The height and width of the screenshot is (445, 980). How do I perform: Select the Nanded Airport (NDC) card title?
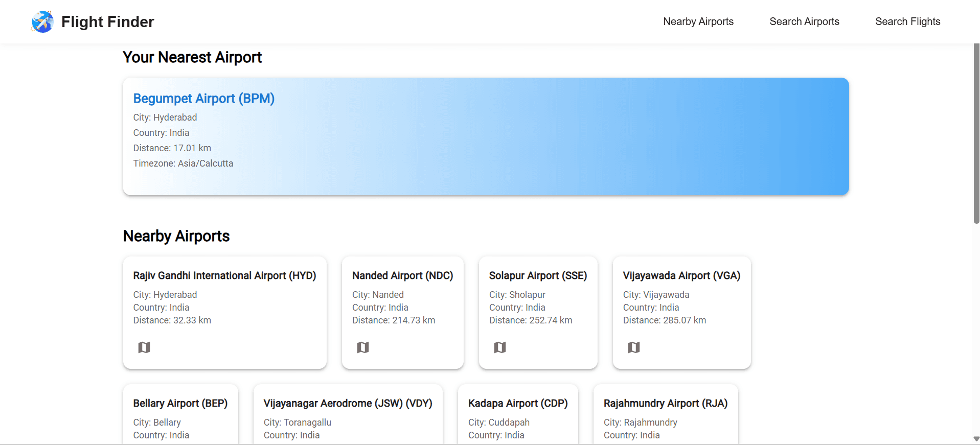pyautogui.click(x=402, y=275)
